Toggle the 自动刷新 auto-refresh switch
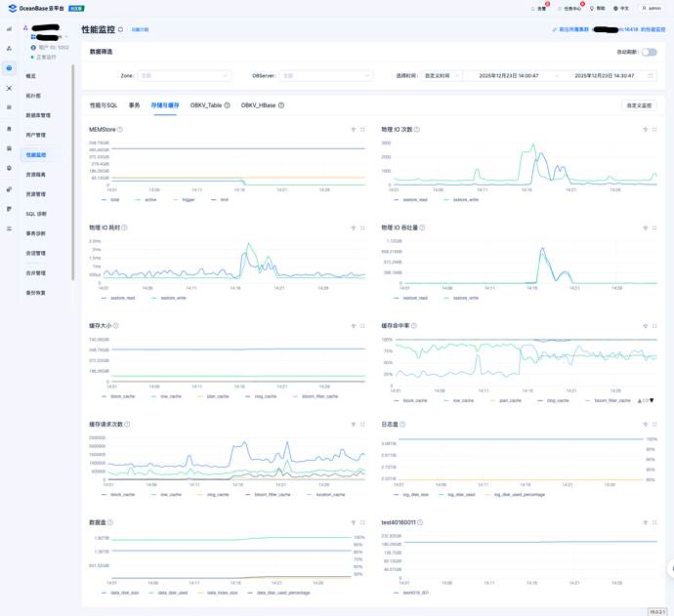This screenshot has width=674, height=616. 650,52
